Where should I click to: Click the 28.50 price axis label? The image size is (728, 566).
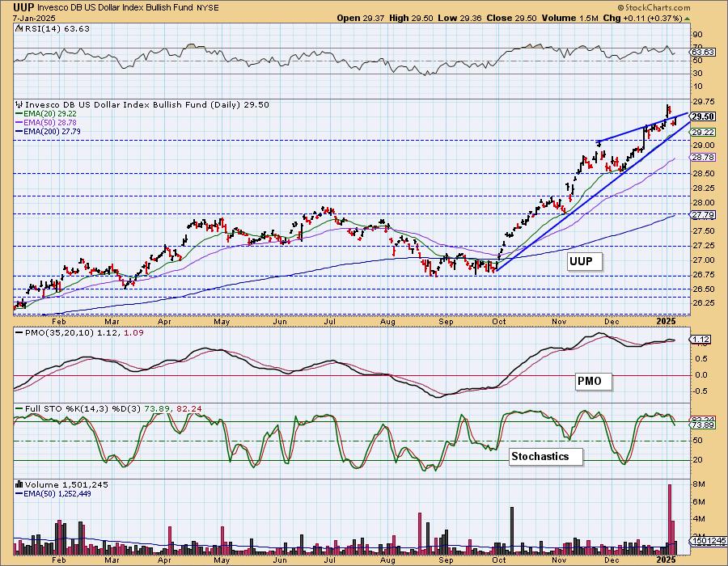click(704, 174)
